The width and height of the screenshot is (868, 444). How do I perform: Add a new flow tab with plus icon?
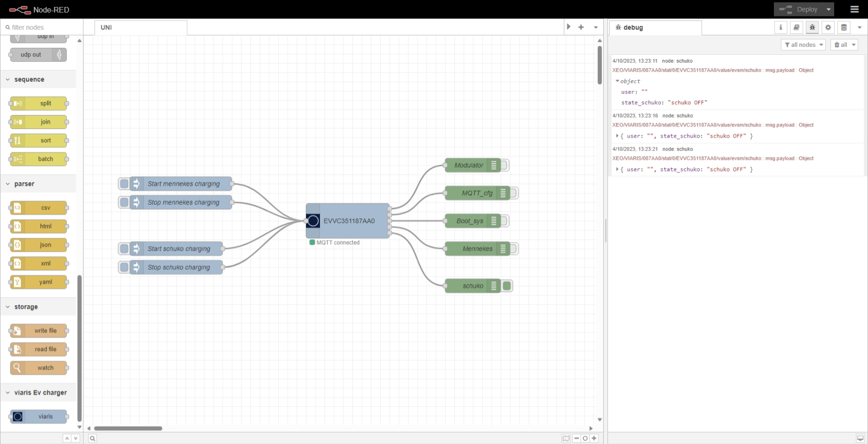pos(581,27)
